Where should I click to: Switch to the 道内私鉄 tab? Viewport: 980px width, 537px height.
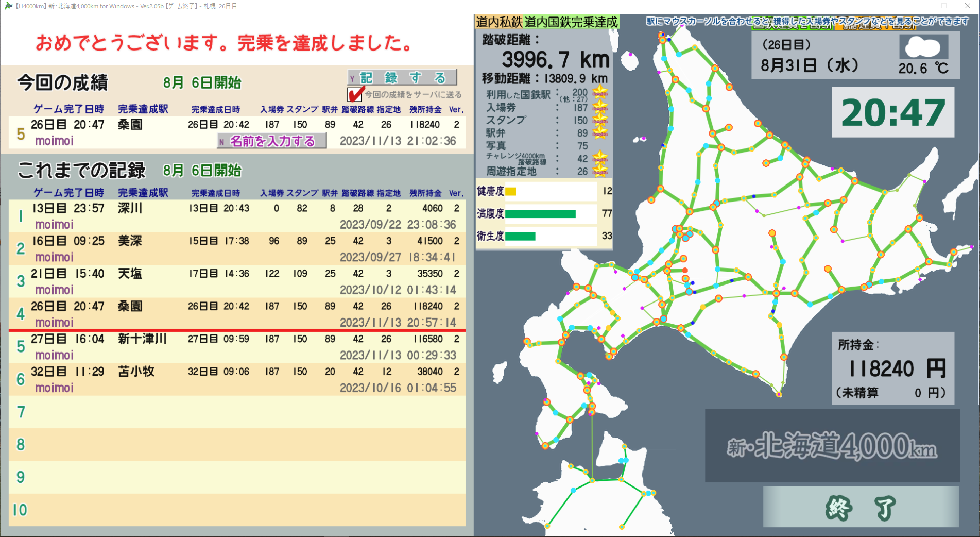tap(498, 22)
